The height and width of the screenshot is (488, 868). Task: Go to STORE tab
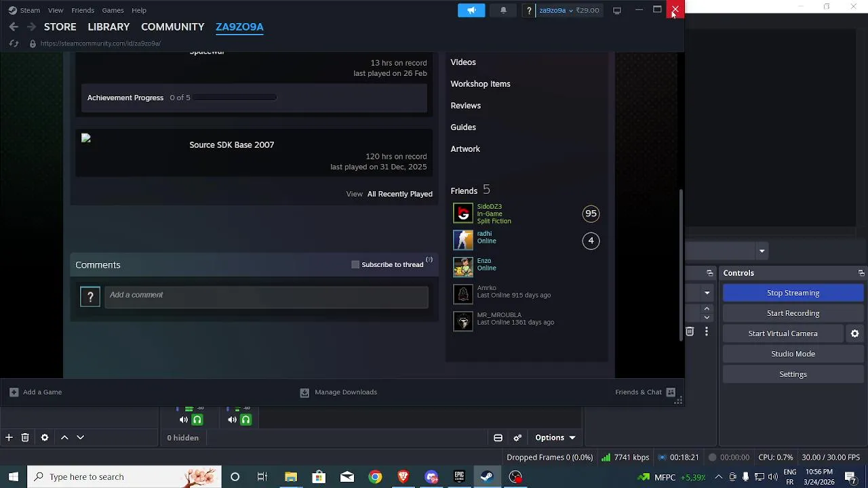pos(60,26)
